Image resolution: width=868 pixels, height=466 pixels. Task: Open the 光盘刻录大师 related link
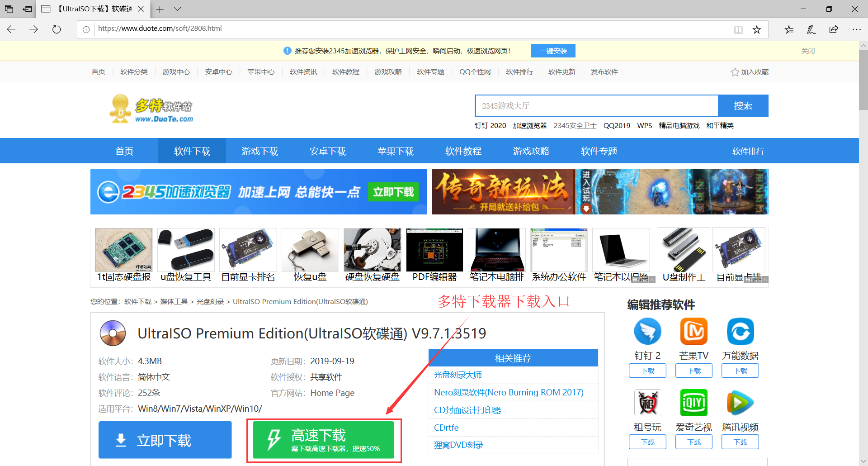[458, 375]
